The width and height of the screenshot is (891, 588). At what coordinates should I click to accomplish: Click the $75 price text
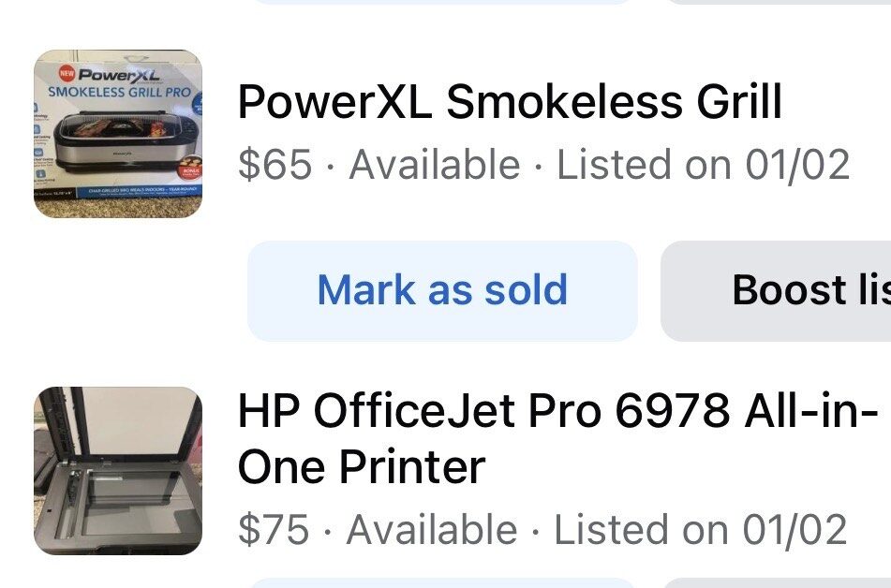(x=274, y=529)
